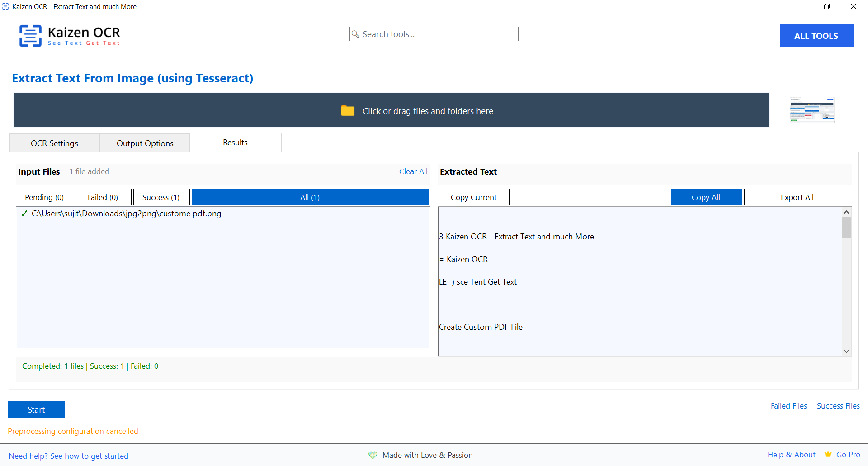Switch to the OCR Settings tab
This screenshot has height=466, width=868.
coord(54,143)
